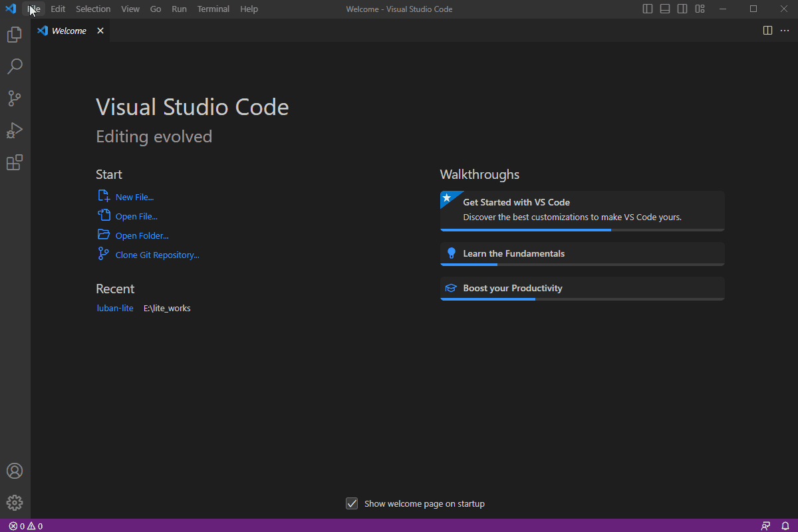
Task: Open the Edit menu
Action: tap(58, 9)
